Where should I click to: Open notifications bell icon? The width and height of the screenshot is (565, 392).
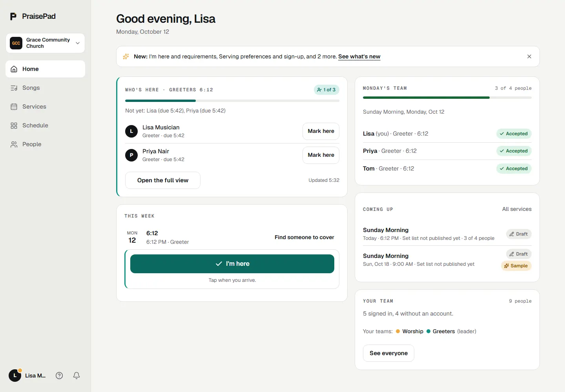[77, 376]
